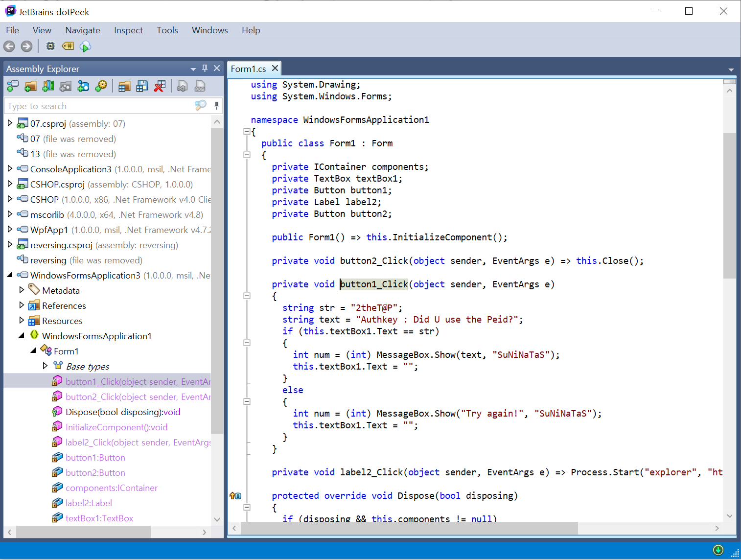
Task: Click the editor vertical scrollbar thumb
Action: click(x=729, y=206)
